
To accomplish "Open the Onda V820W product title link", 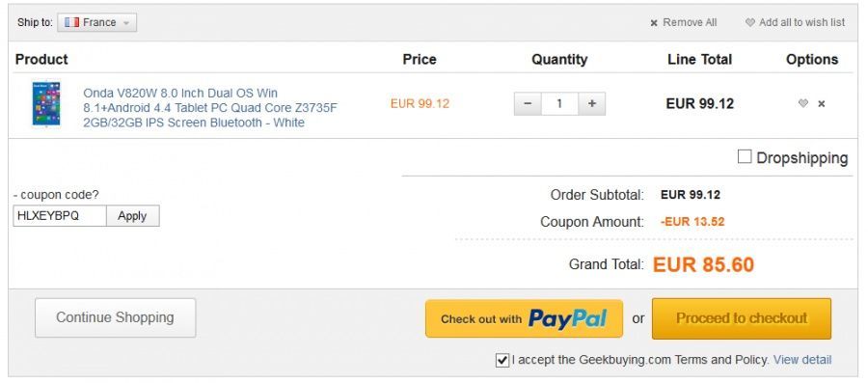I will pyautogui.click(x=210, y=108).
